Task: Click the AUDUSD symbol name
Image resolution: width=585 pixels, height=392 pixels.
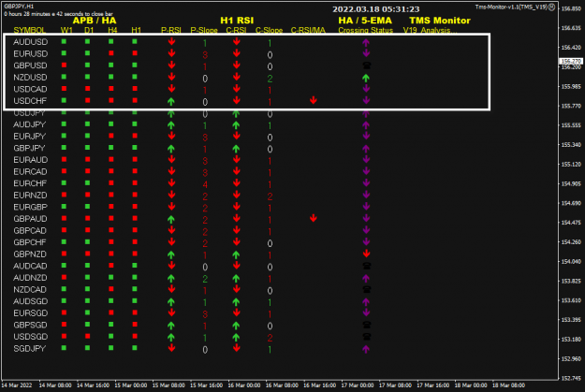Action: tap(31, 42)
